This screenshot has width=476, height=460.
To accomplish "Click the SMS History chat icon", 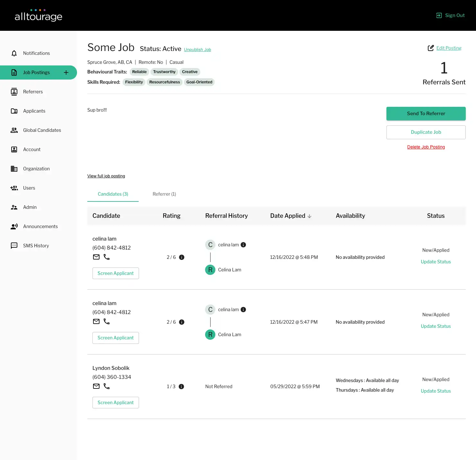I will [14, 246].
